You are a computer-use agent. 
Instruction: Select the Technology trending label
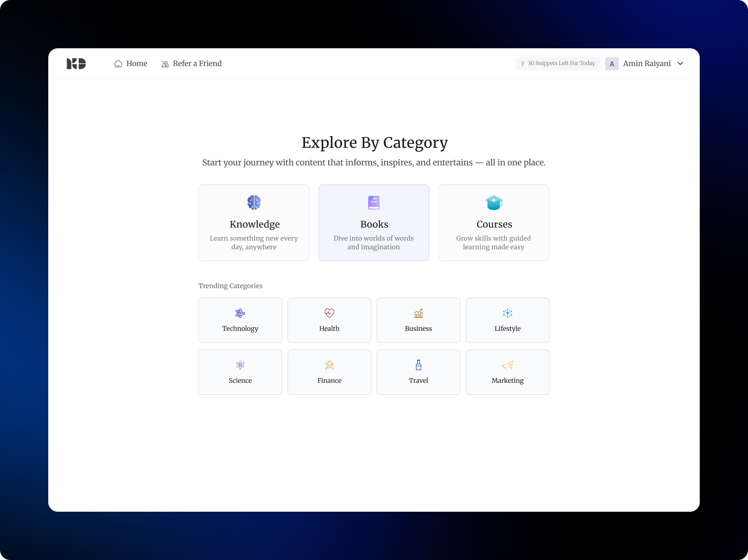click(x=240, y=328)
